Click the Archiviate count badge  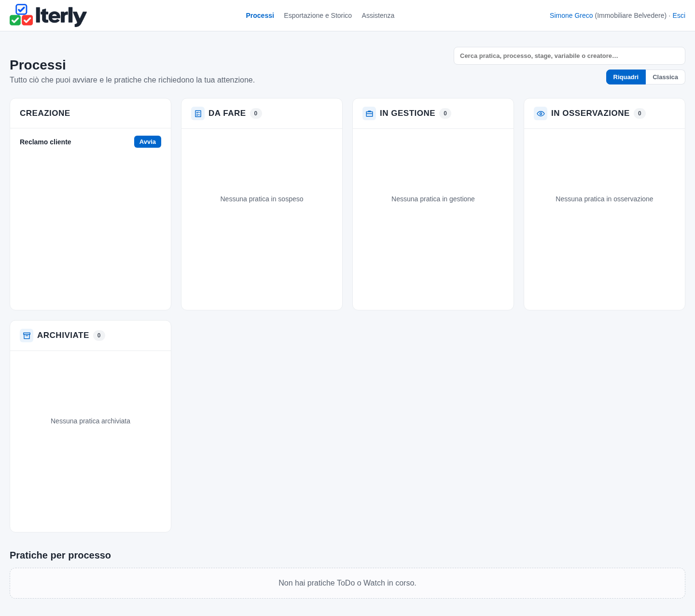click(x=99, y=336)
